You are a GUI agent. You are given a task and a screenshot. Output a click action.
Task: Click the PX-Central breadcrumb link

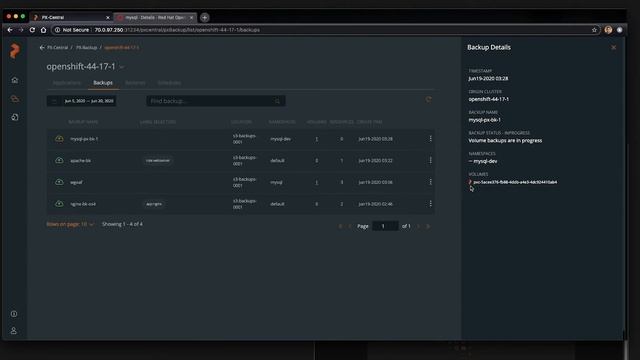tap(57, 48)
